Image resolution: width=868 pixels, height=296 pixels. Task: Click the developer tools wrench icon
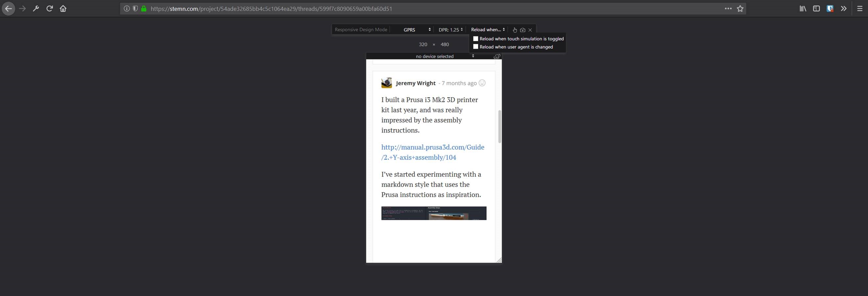pyautogui.click(x=36, y=9)
